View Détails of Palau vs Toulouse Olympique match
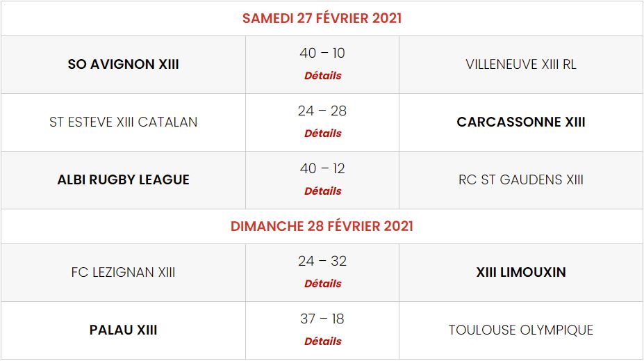This screenshot has width=644, height=361. (322, 341)
